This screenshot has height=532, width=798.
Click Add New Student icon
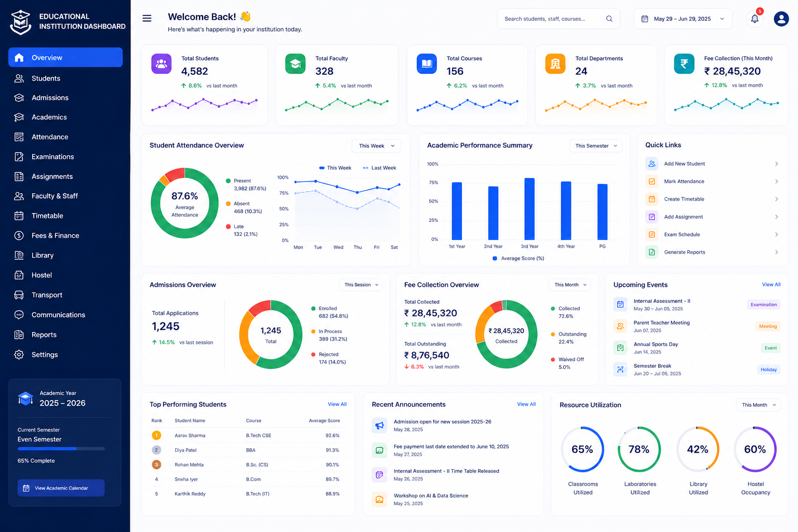[651, 164]
